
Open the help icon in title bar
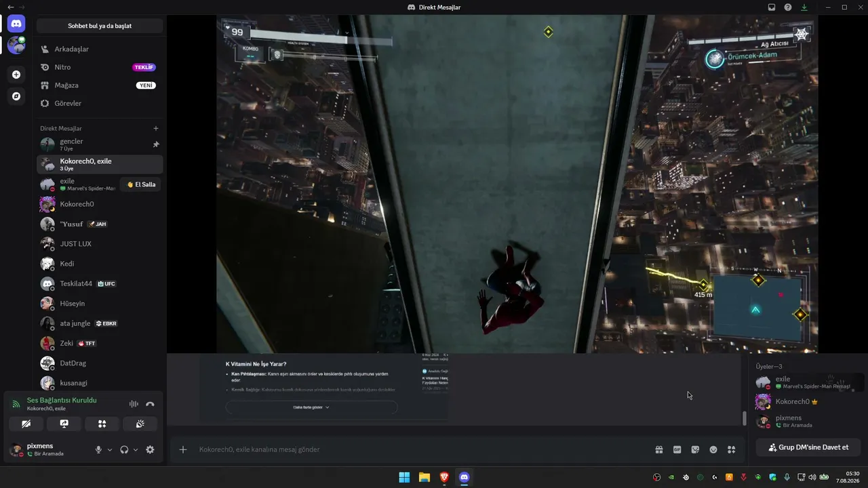(788, 7)
